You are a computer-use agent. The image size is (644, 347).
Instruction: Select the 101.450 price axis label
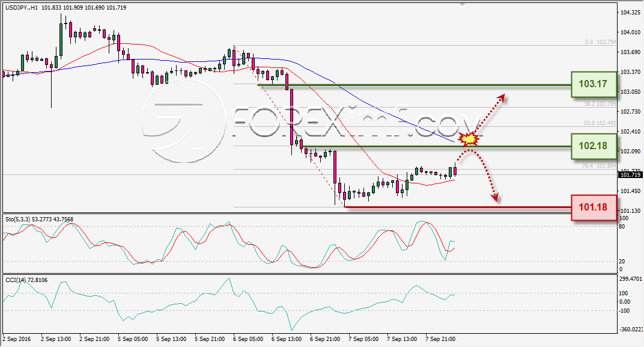(630, 191)
